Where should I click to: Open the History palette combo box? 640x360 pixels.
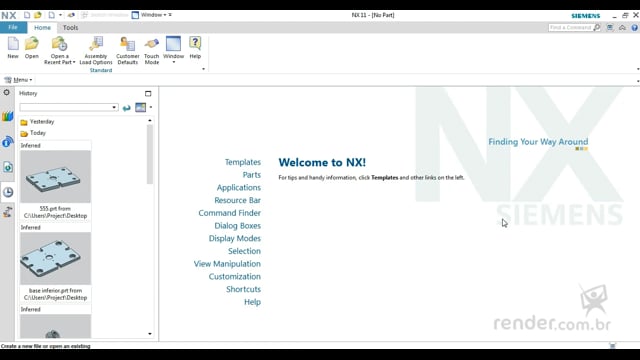[x=69, y=107]
